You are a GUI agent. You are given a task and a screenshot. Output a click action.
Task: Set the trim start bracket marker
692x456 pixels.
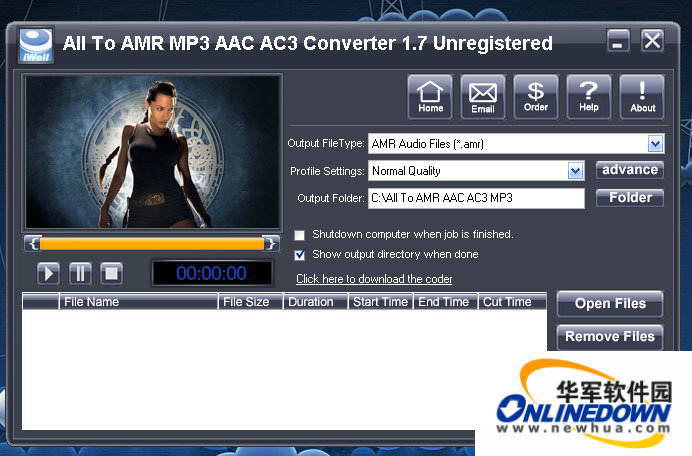pyautogui.click(x=33, y=244)
